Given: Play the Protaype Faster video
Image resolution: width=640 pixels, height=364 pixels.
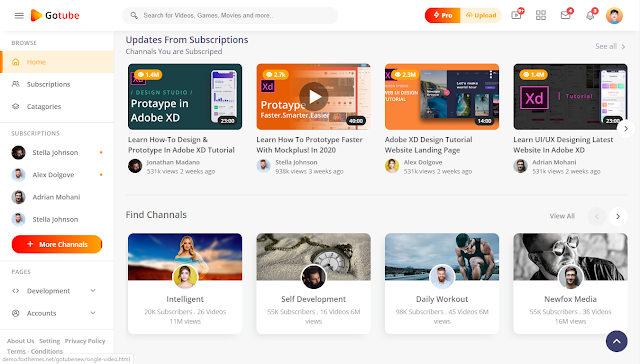Looking at the screenshot, I should click(313, 97).
